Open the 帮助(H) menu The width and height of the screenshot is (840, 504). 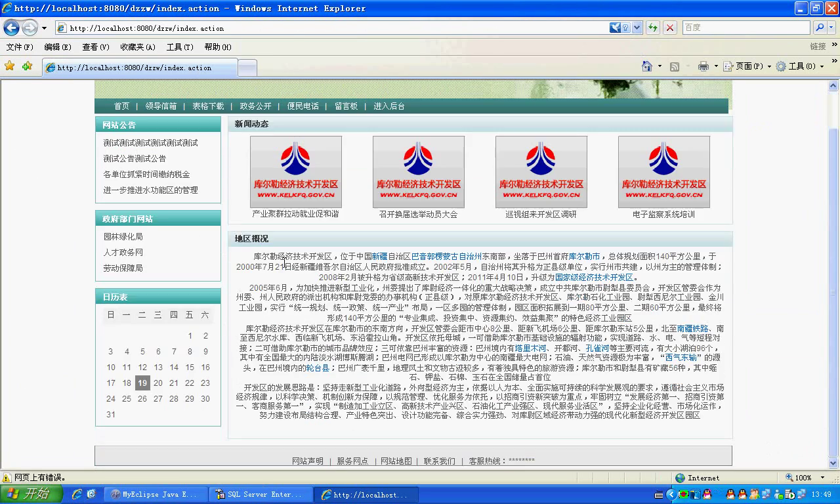pos(218,47)
